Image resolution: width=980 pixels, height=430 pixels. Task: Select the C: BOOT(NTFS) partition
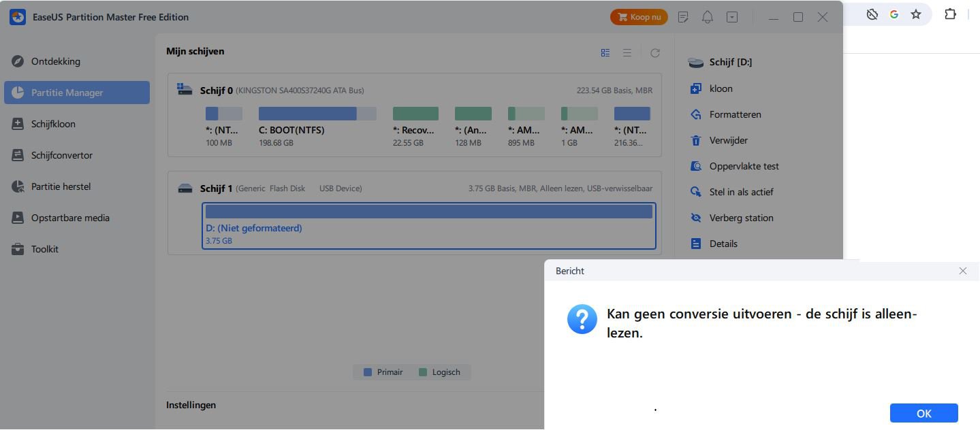tap(317, 127)
